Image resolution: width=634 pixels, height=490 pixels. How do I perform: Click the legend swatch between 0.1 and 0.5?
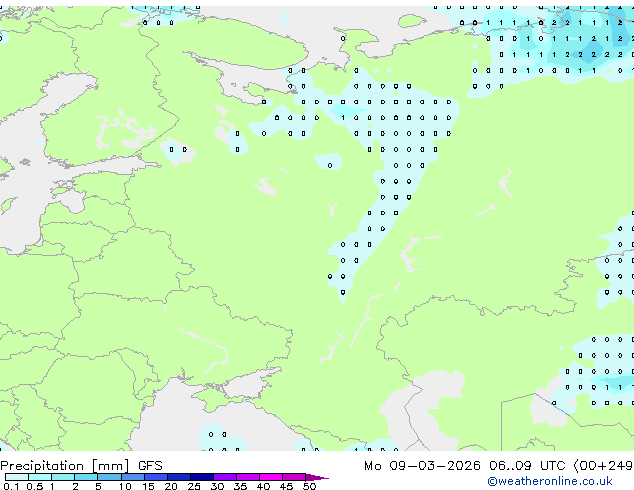coord(17,477)
